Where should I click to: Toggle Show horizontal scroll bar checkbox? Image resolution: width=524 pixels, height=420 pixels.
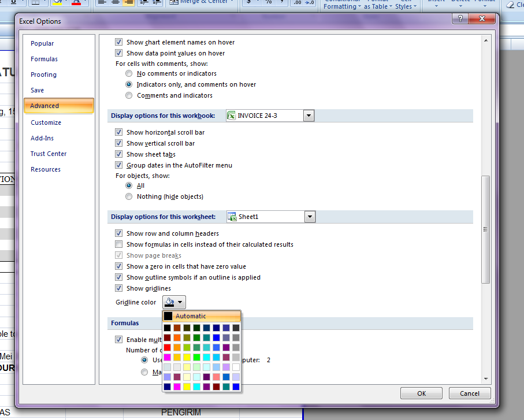(x=118, y=132)
